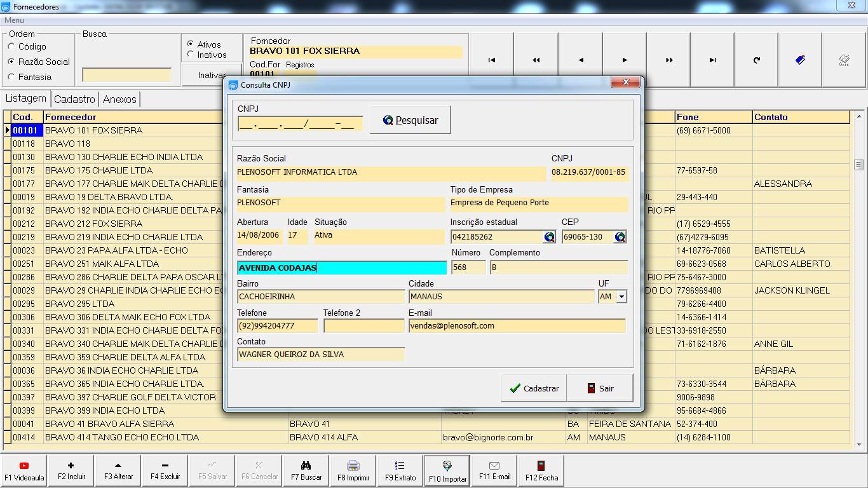
Task: Click Cidade field MANAUS
Action: click(501, 297)
